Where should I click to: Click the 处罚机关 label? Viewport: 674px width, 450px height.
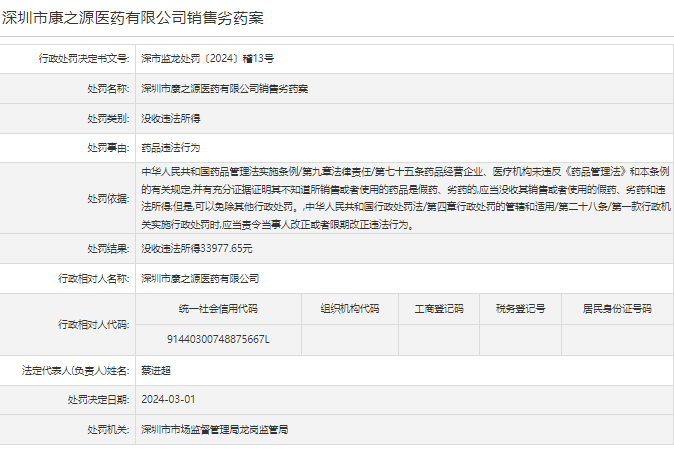[108, 429]
